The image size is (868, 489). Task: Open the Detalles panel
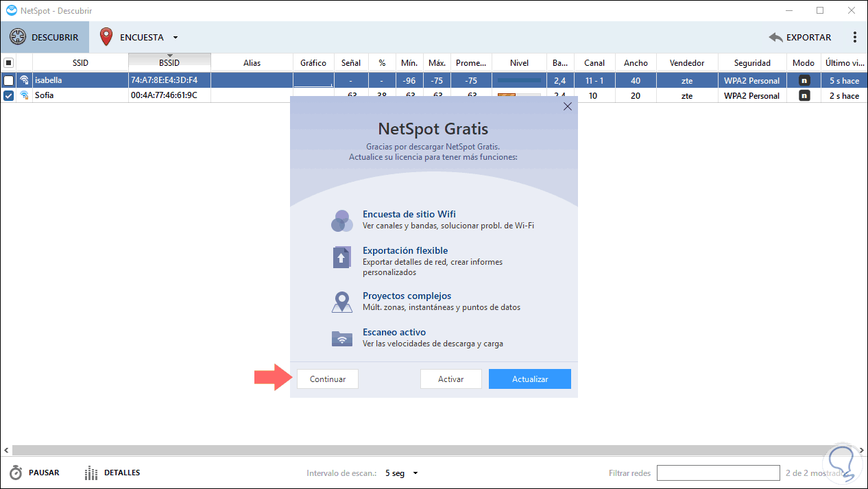(112, 473)
